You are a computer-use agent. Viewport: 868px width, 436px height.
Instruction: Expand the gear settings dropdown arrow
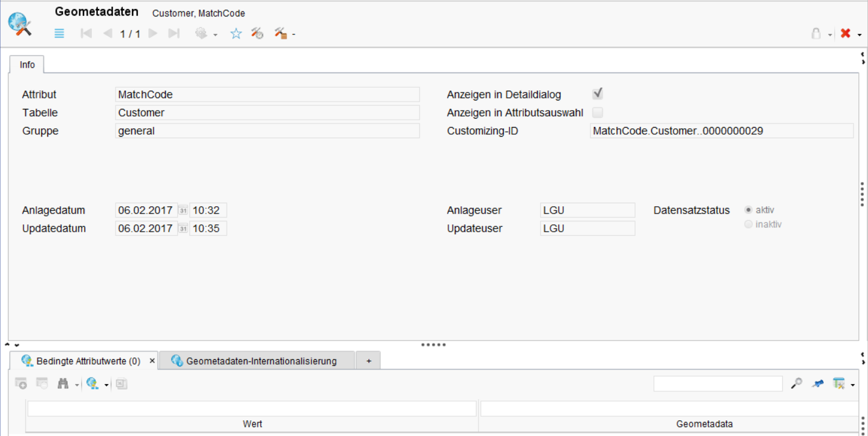click(215, 35)
